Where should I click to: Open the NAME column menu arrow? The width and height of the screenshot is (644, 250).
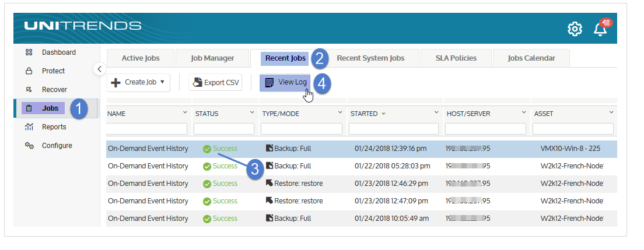click(x=185, y=112)
